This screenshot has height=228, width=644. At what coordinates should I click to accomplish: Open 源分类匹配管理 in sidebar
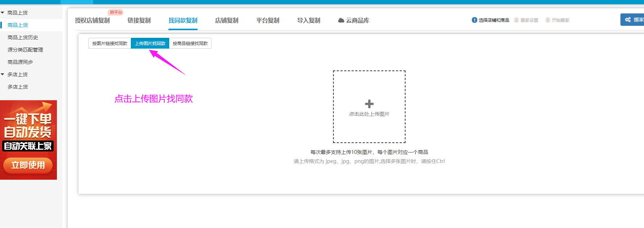pyautogui.click(x=25, y=50)
